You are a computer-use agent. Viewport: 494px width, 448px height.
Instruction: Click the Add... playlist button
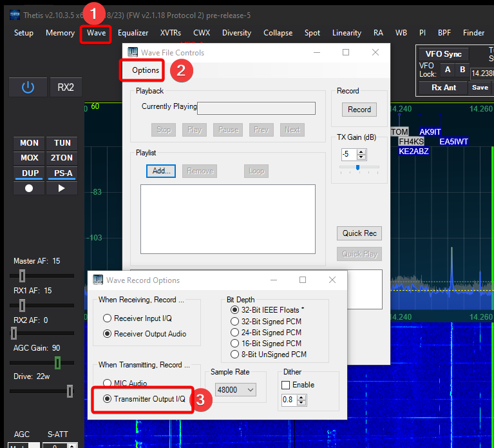(x=161, y=171)
